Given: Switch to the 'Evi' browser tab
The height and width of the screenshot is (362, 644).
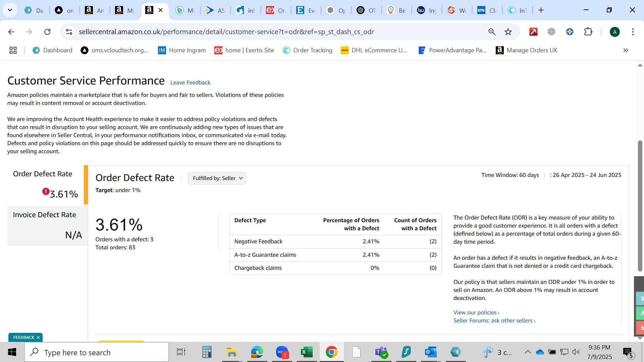Looking at the screenshot, I should (x=306, y=10).
